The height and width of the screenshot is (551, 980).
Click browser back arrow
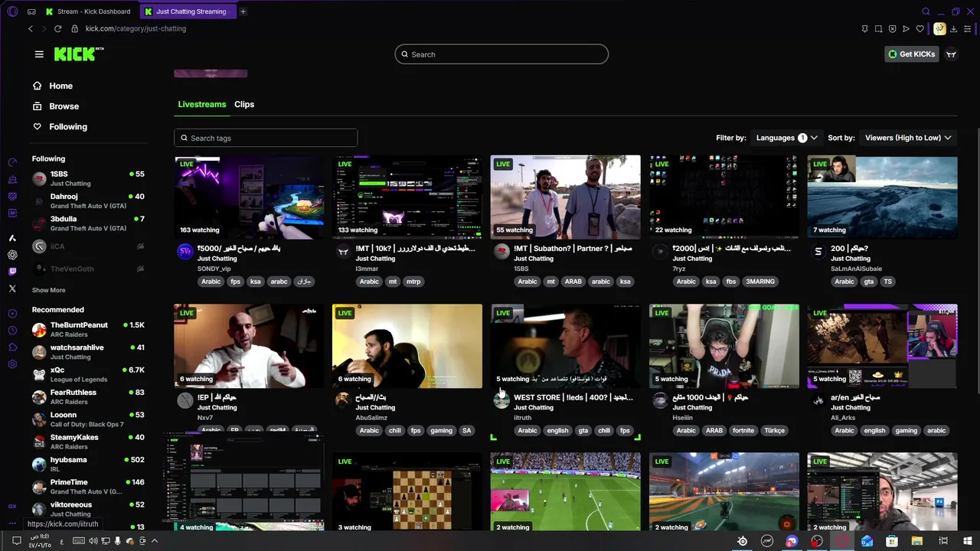coord(31,28)
